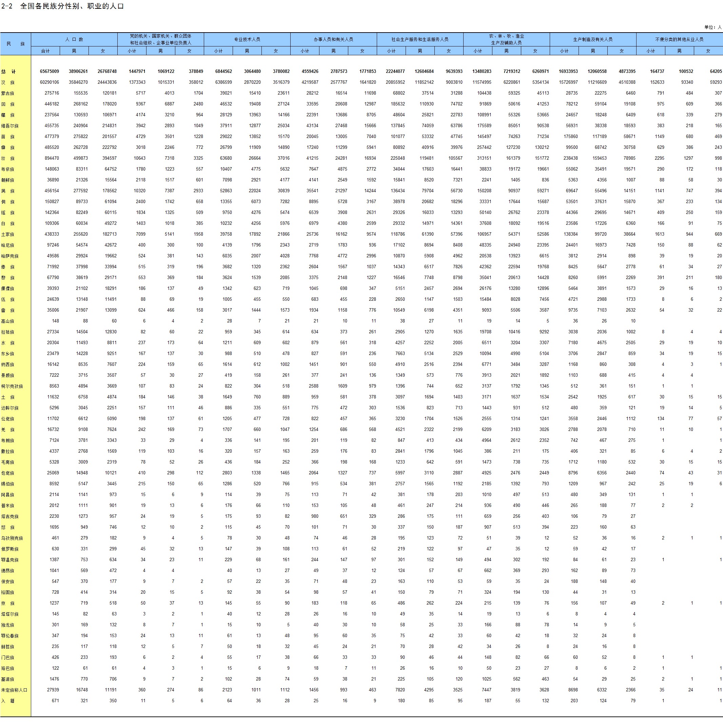Select cell 894470 in 壮族 row
Screen dimensions: 723x728
point(52,158)
